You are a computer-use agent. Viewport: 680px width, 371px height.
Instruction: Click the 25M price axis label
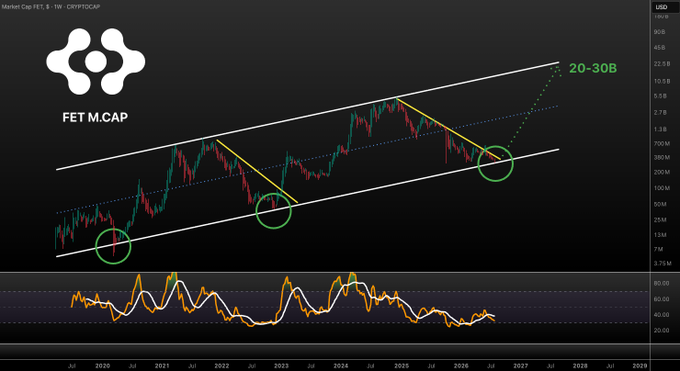tap(660, 220)
